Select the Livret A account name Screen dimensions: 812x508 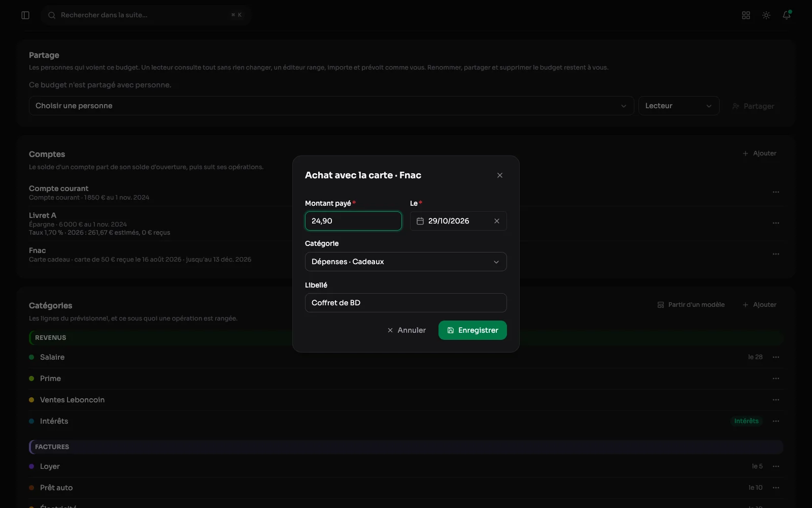[43, 215]
